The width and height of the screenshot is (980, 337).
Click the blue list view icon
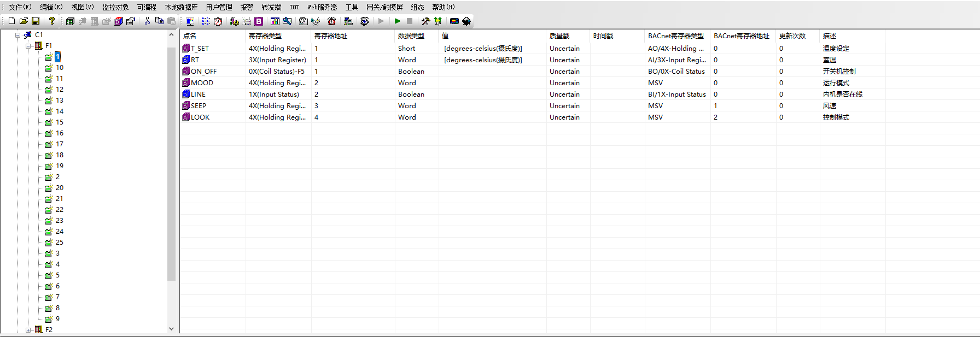(206, 21)
